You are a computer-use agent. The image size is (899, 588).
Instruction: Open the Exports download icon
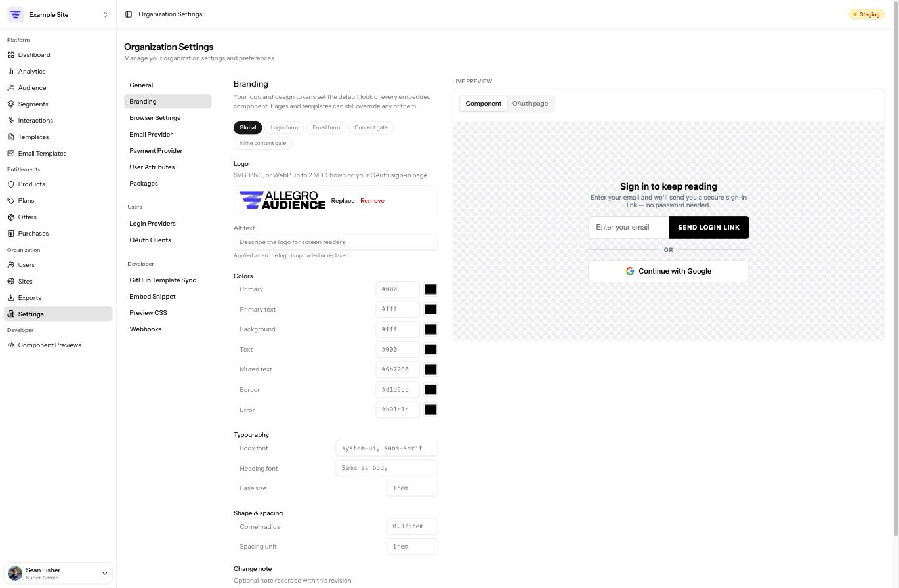11,298
